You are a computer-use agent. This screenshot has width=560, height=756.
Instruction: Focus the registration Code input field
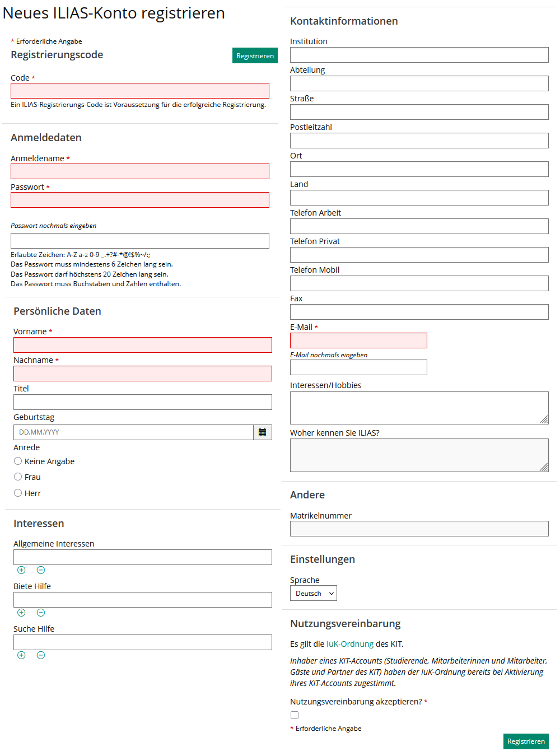pos(140,91)
